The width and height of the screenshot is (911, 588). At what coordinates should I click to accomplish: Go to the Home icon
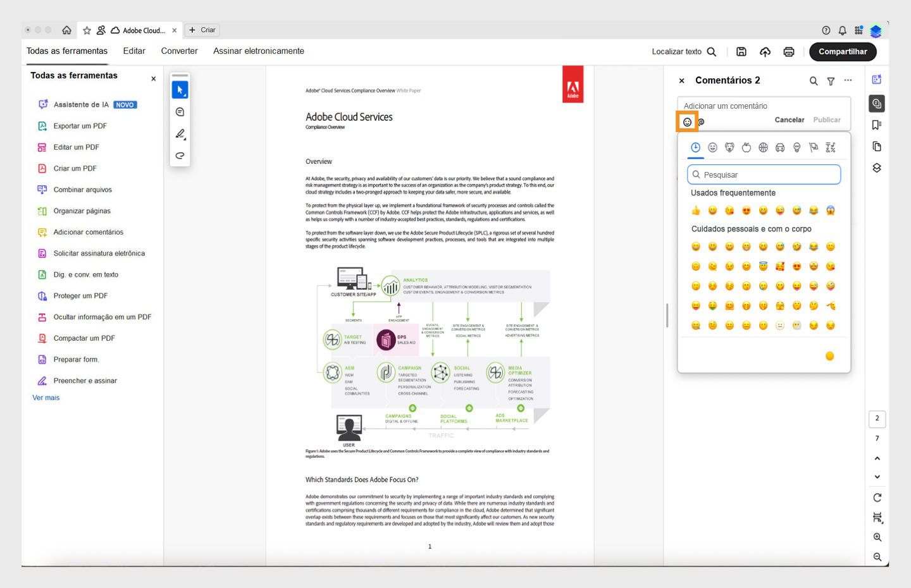click(66, 30)
